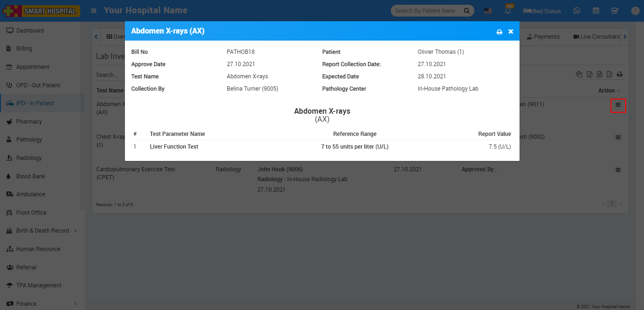This screenshot has width=644, height=310.
Task: Open action menu for Cardiopulmonary Exercise Test
Action: tap(618, 170)
